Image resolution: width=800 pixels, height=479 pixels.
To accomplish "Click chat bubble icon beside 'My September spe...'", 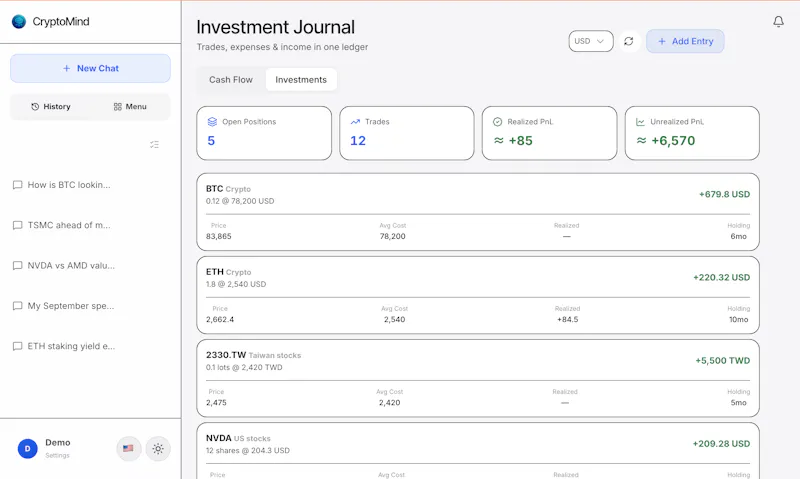I will pyautogui.click(x=17, y=306).
